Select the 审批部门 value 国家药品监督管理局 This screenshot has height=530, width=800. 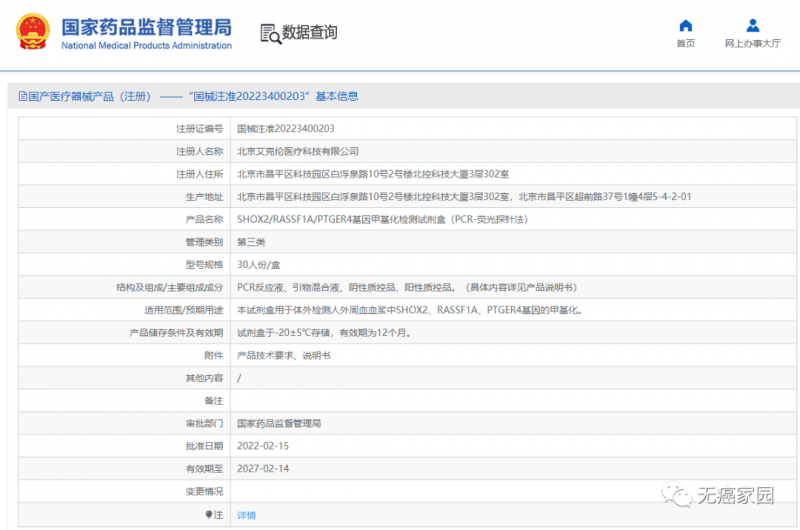click(x=279, y=423)
